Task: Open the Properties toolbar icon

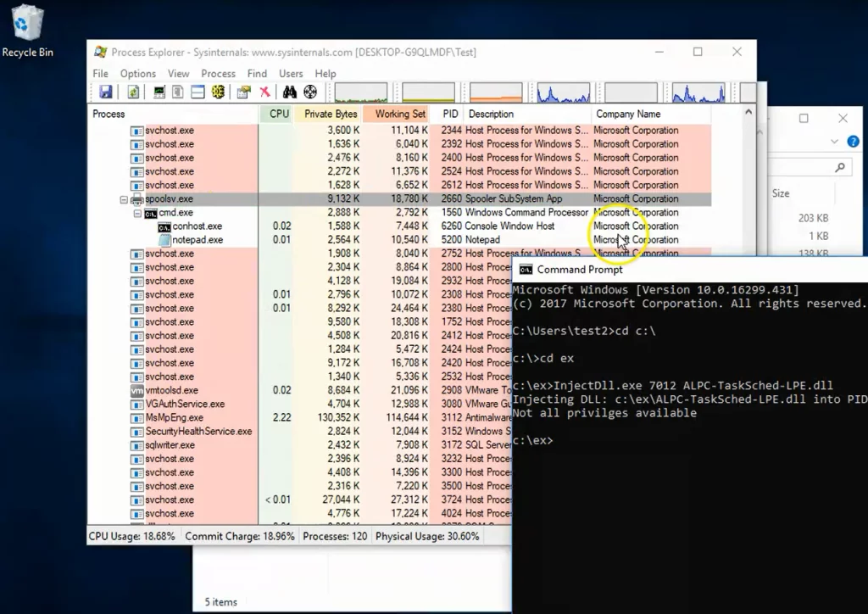Action: coord(243,92)
